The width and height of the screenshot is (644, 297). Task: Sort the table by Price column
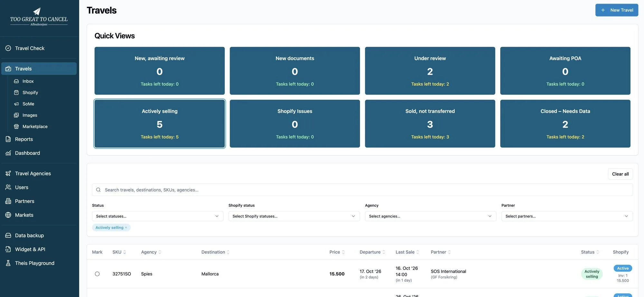(x=337, y=252)
